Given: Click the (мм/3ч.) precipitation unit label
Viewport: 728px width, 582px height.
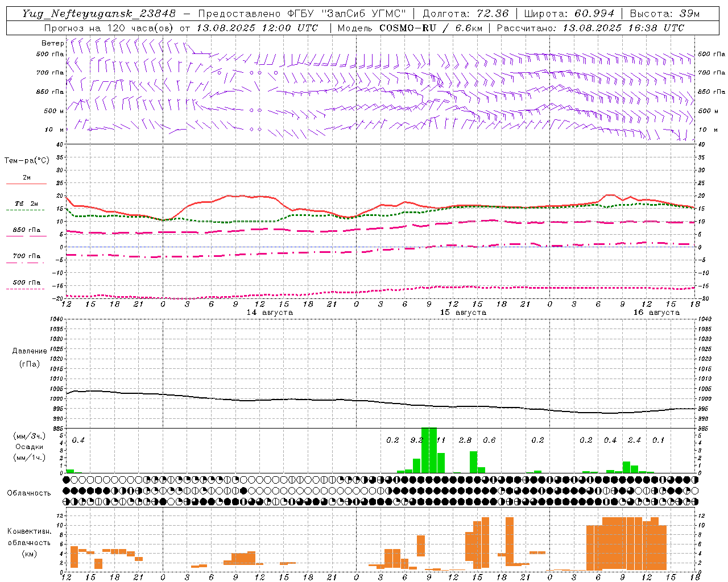Looking at the screenshot, I should (30, 436).
